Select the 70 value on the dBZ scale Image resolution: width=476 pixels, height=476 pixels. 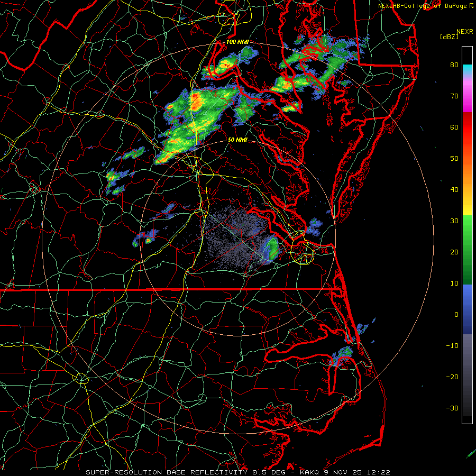(454, 96)
